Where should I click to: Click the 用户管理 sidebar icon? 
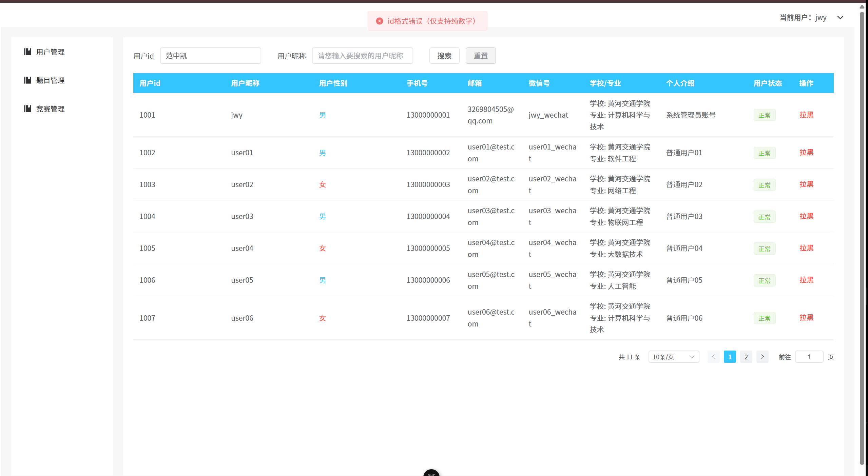pyautogui.click(x=27, y=52)
